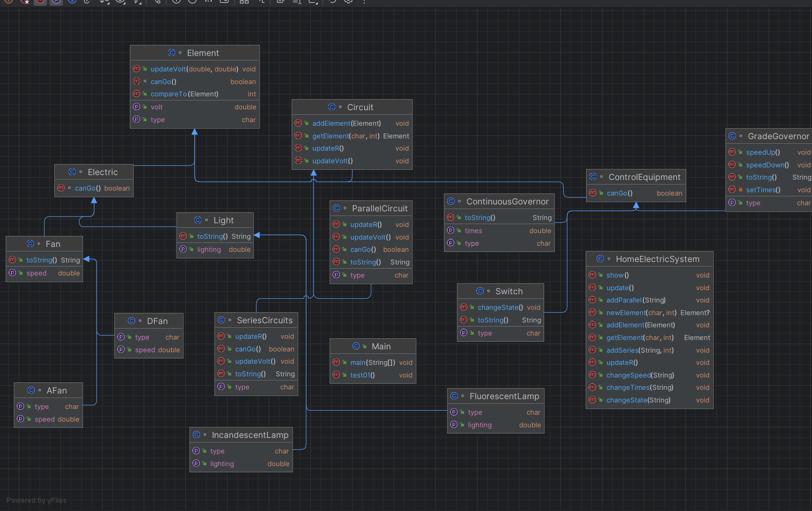Viewport: 812px width, 511px height.
Task: Select updateVolt(double, double) in Element
Action: pos(195,69)
